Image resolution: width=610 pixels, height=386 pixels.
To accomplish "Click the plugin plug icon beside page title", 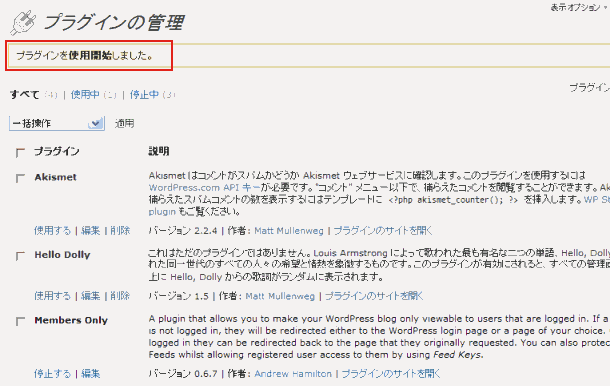I will pos(23,22).
